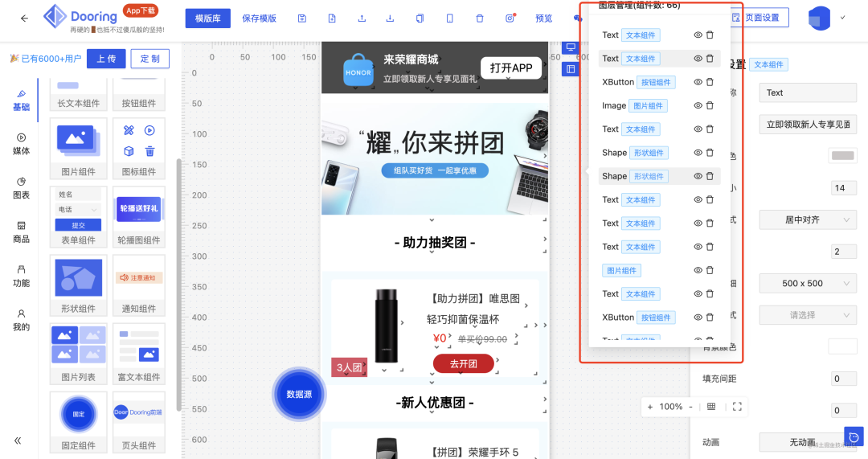Select the 图标组件 component thumbnail

(139, 149)
